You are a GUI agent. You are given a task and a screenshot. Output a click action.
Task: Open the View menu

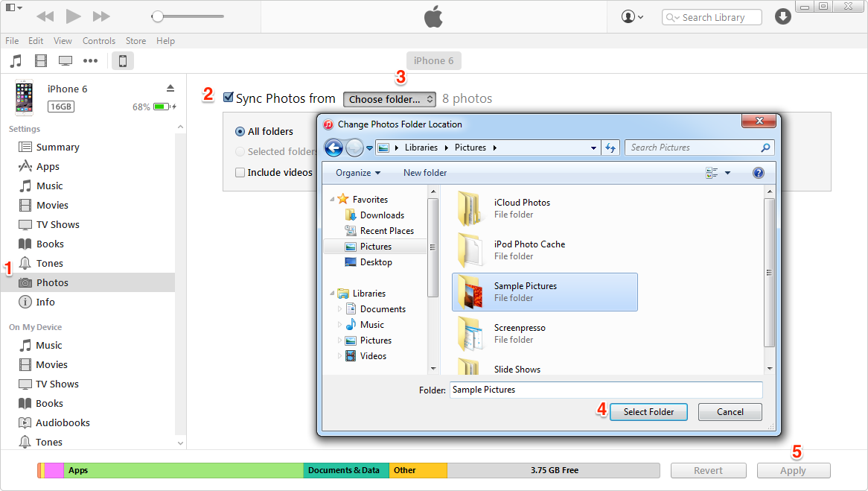pos(63,41)
